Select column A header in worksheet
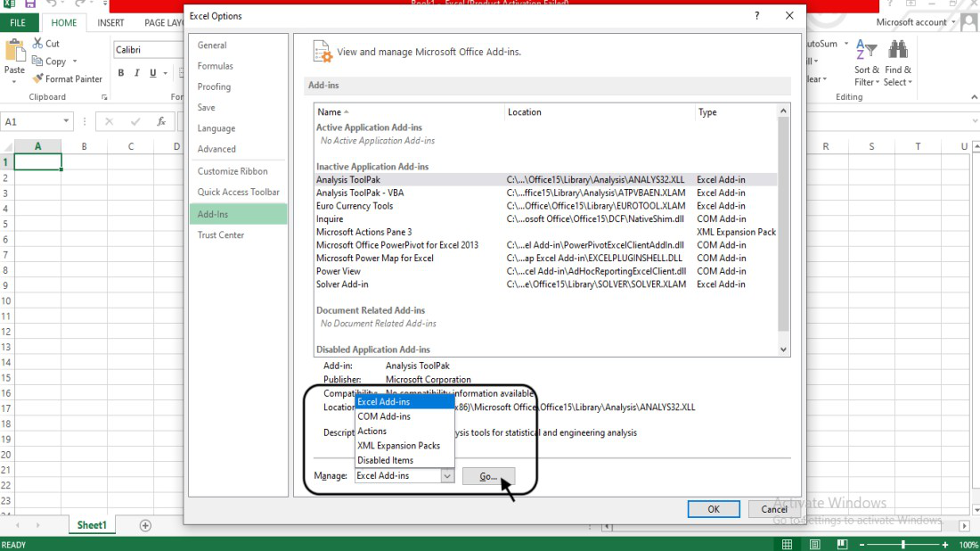This screenshot has width=980, height=551. pyautogui.click(x=37, y=146)
